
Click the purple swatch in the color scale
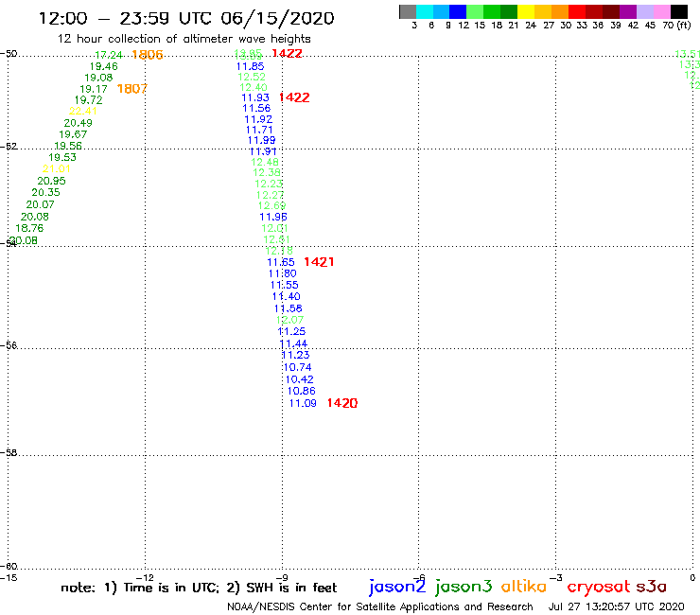pos(628,11)
